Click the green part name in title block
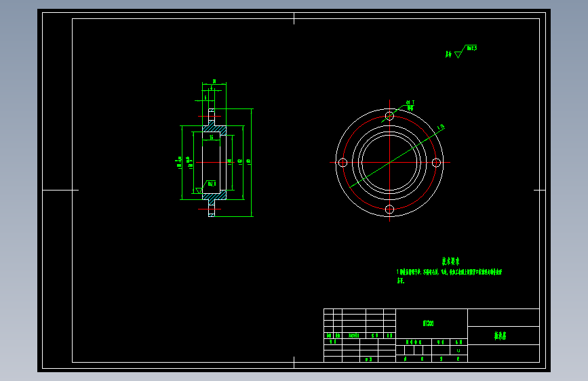 [500, 336]
